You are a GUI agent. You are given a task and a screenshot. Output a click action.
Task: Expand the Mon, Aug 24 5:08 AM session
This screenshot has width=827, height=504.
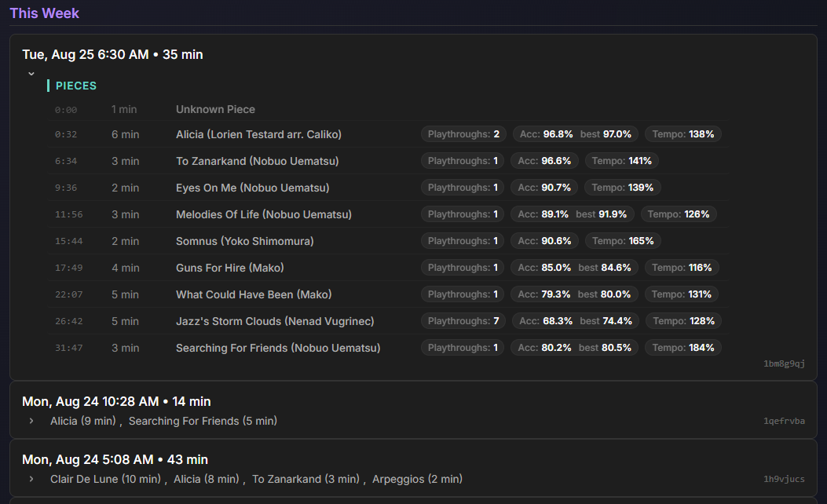point(31,479)
